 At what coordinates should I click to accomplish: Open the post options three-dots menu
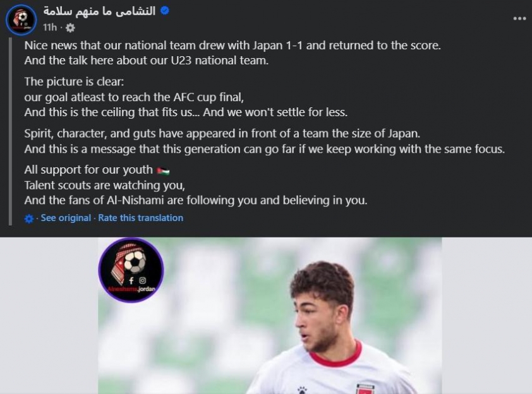pyautogui.click(x=519, y=19)
